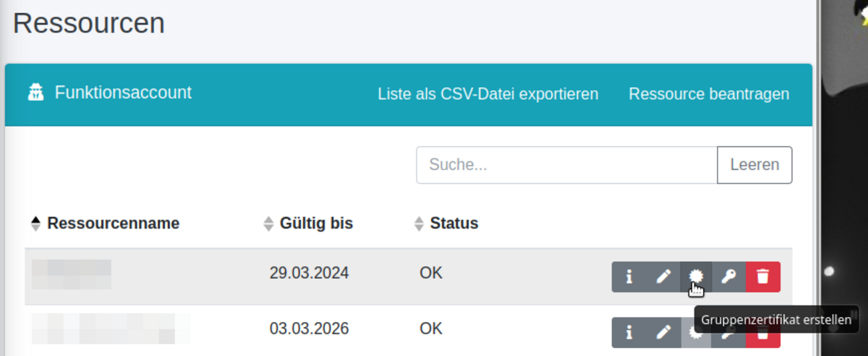This screenshot has width=868, height=356.
Task: Sort table by Gültig bis column
Action: pyautogui.click(x=316, y=224)
